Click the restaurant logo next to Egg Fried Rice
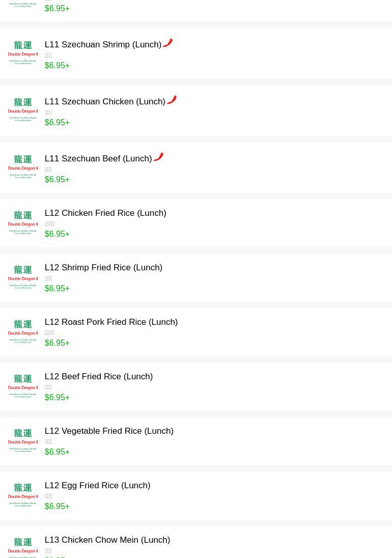 (23, 495)
